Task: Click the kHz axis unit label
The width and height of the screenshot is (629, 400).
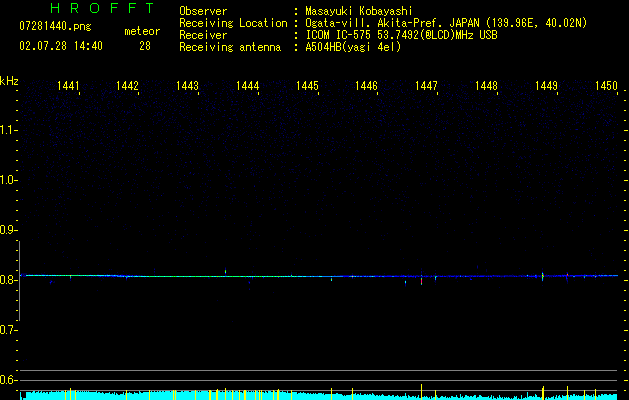Action: coord(9,81)
